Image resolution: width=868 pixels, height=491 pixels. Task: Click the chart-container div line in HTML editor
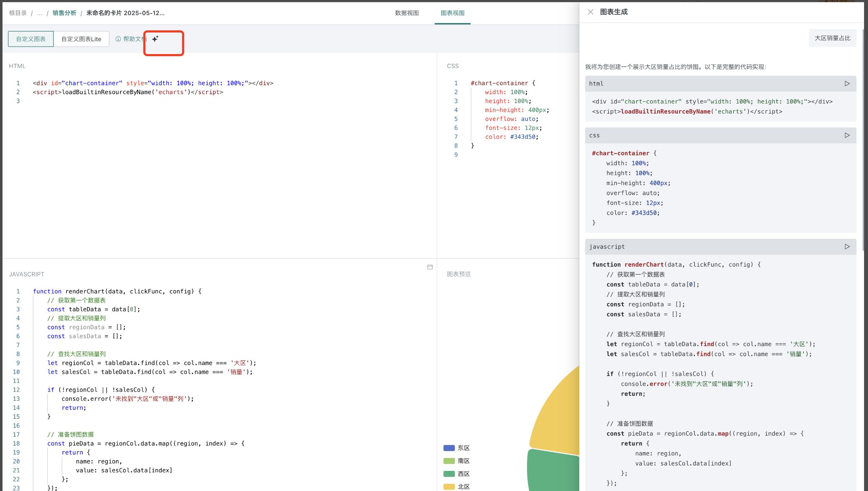tap(153, 83)
